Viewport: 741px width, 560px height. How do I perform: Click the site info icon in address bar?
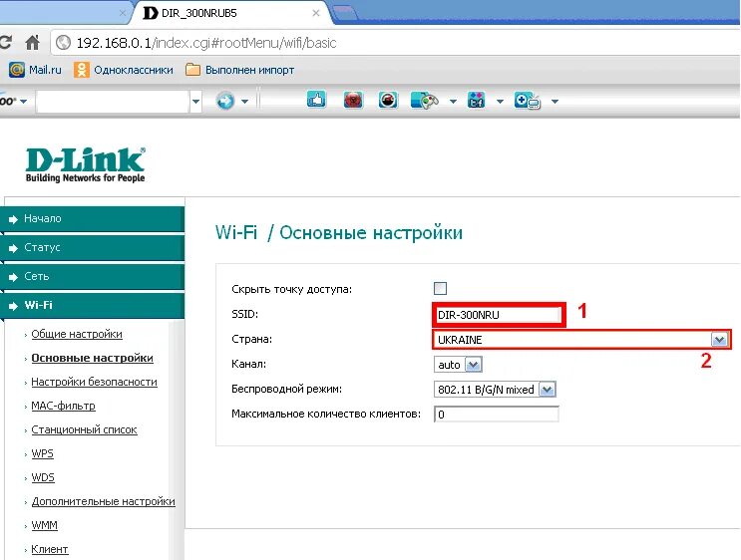tap(63, 43)
